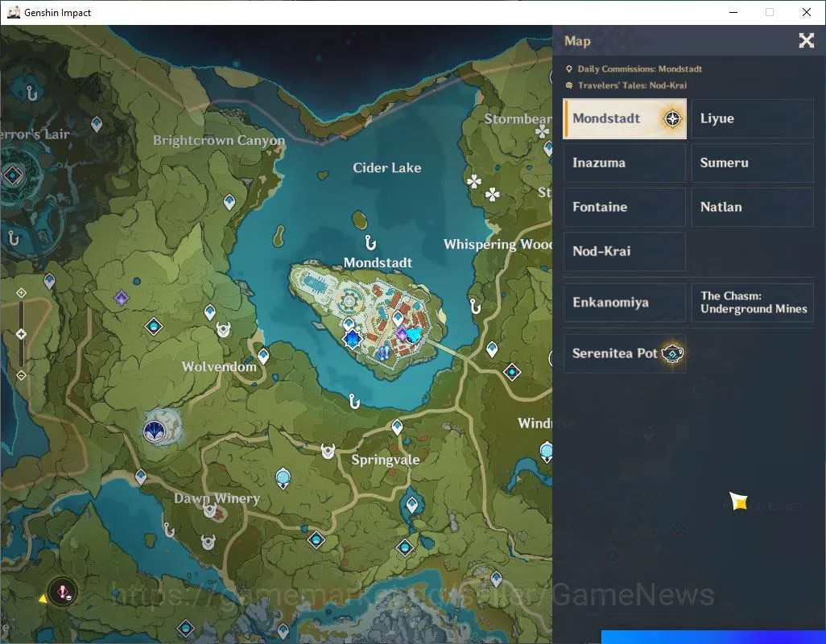The width and height of the screenshot is (826, 644).
Task: Switch map to Liyue region
Action: pyautogui.click(x=752, y=118)
